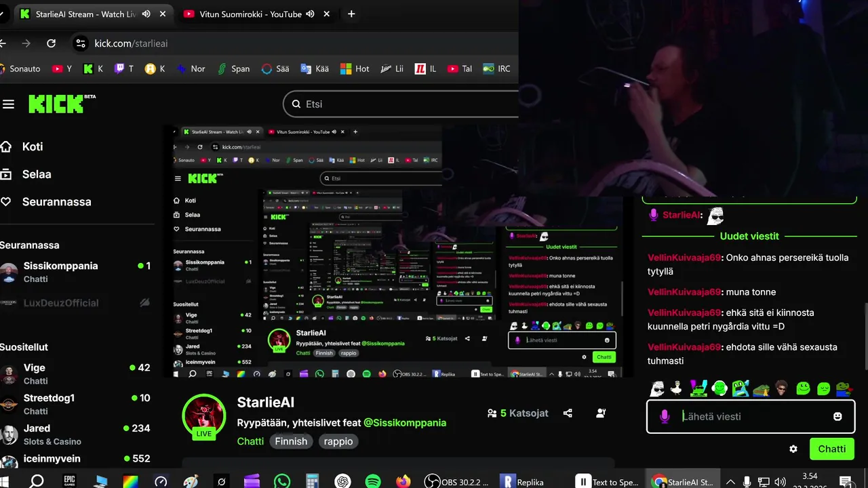Insert the afro sunglasses man emote
Screen dimensions: 868x488
point(782,388)
